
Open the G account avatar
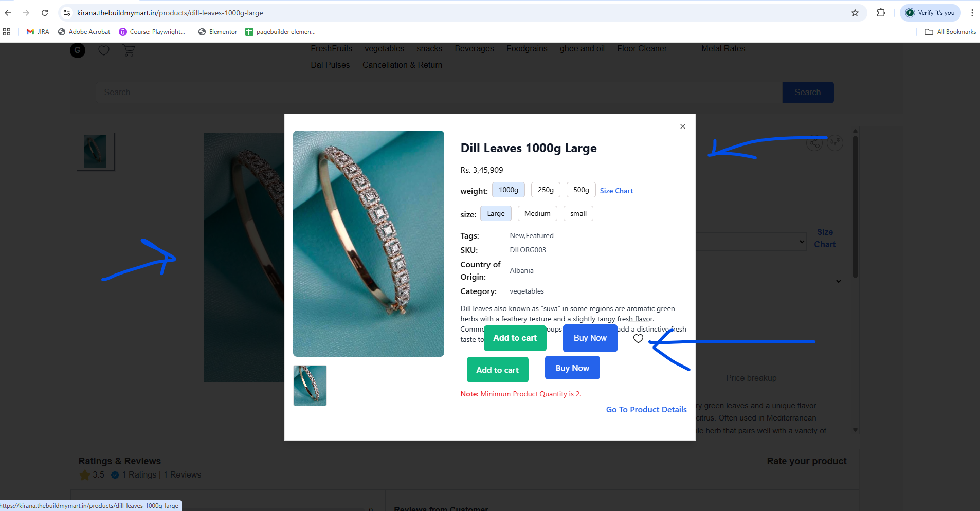(x=78, y=50)
